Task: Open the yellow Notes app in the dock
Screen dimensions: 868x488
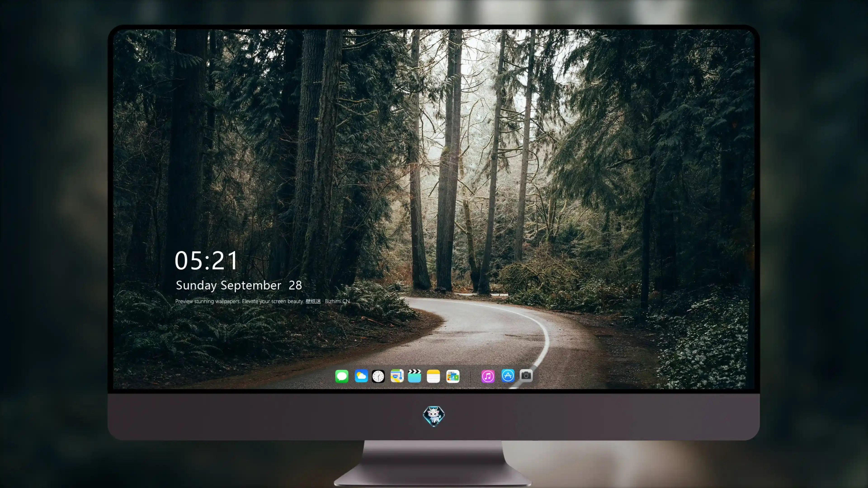Action: 433,376
